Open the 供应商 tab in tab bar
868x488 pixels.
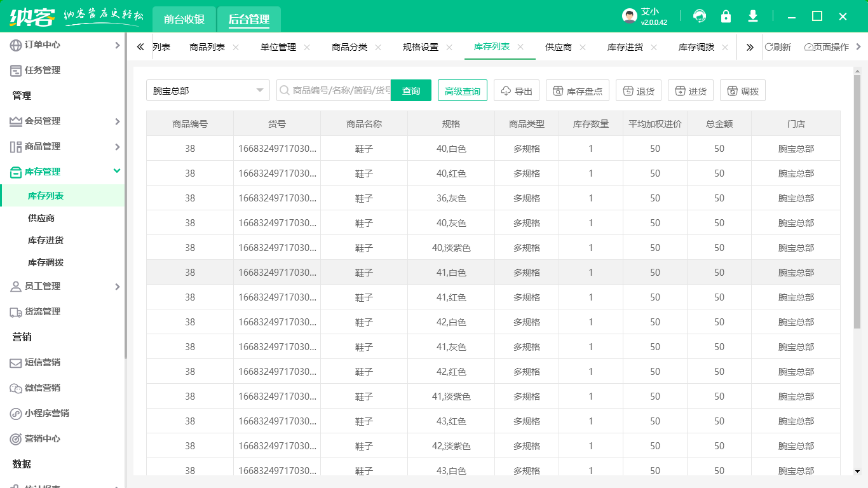coord(559,47)
